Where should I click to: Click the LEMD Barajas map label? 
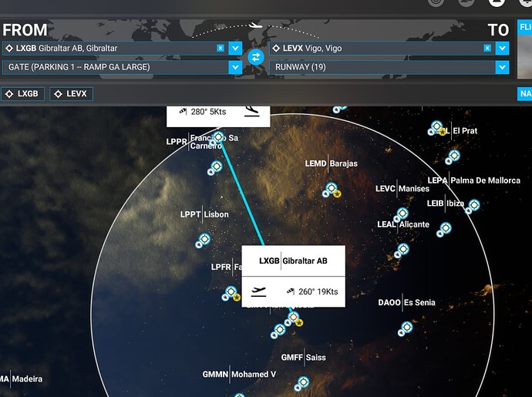click(x=331, y=163)
